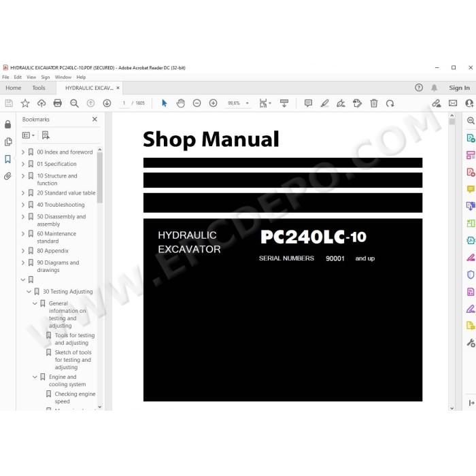Open the page thumbnails panel icon
The height and width of the screenshot is (476, 476).
(x=8, y=141)
